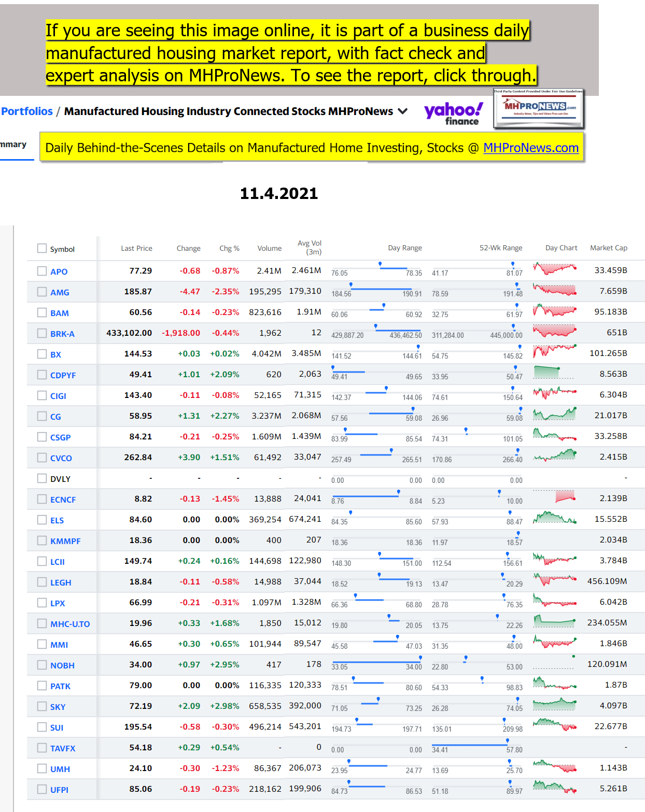Open the portfolio name dropdown chevron
The height and width of the screenshot is (812, 645).
[x=402, y=111]
